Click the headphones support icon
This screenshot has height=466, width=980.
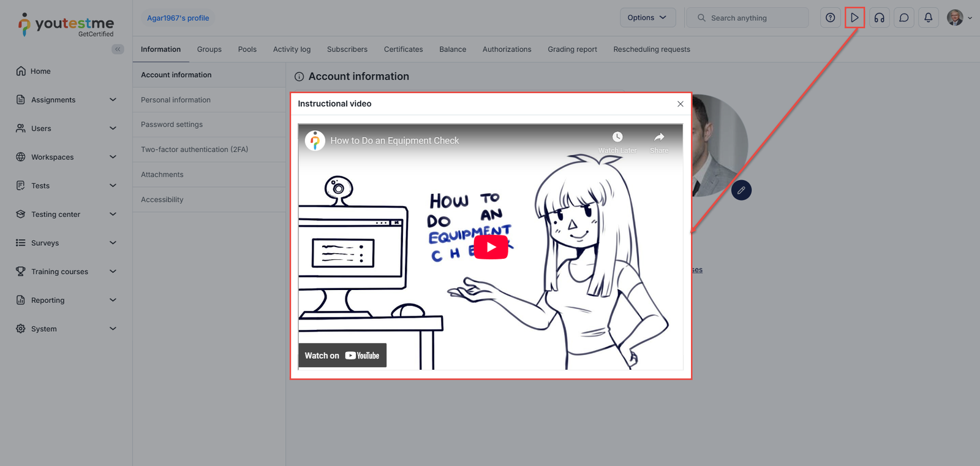pos(879,18)
